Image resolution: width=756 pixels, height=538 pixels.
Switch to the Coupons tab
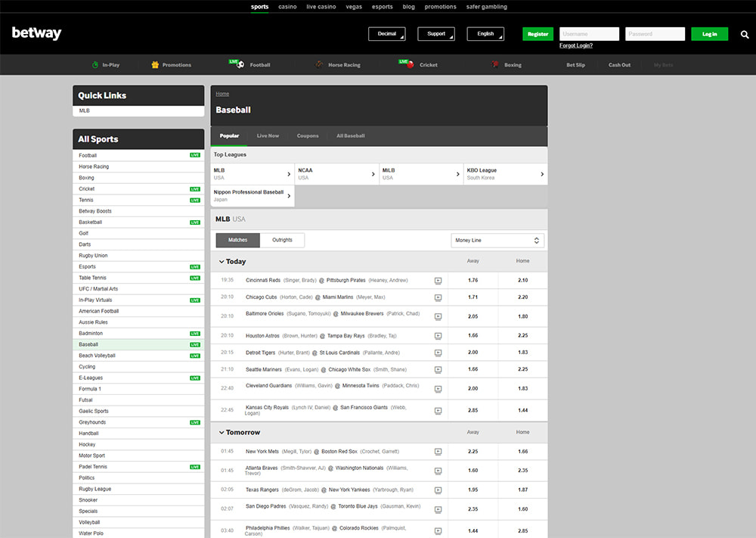point(308,136)
